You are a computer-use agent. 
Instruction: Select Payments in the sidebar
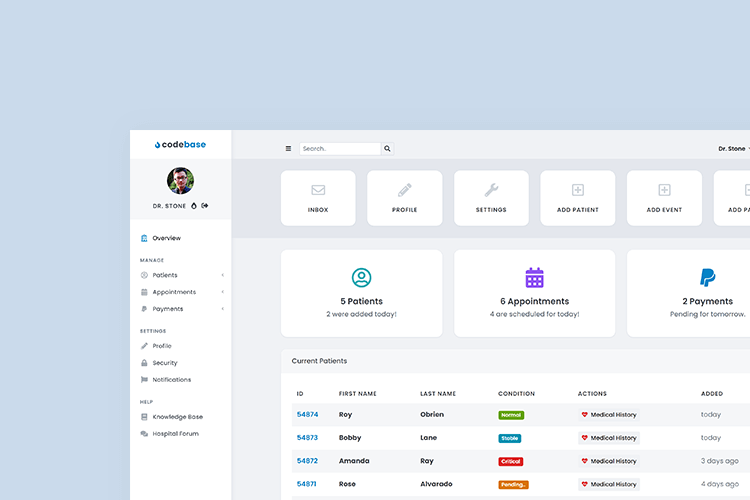click(x=180, y=309)
